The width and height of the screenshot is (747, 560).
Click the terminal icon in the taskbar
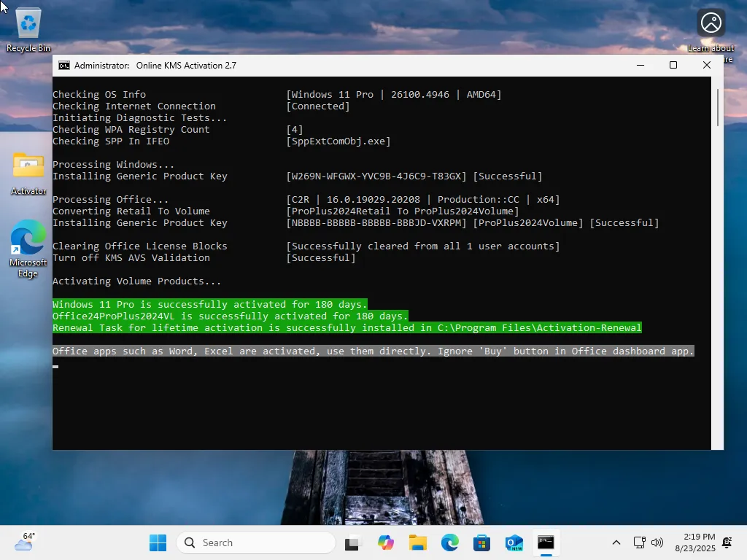click(546, 542)
